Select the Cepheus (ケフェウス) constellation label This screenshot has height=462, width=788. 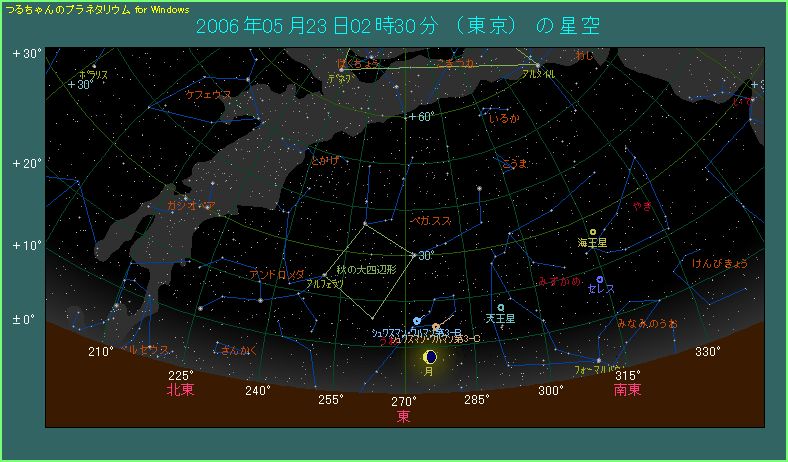click(x=208, y=94)
